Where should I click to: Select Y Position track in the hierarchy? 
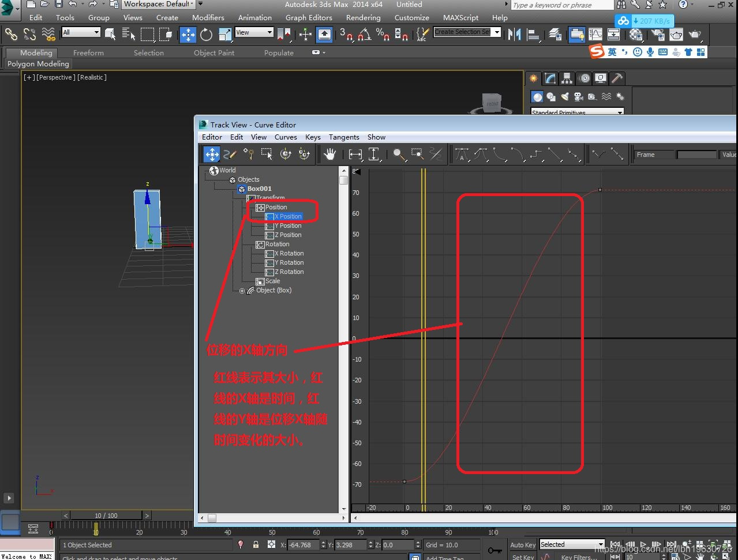[287, 225]
